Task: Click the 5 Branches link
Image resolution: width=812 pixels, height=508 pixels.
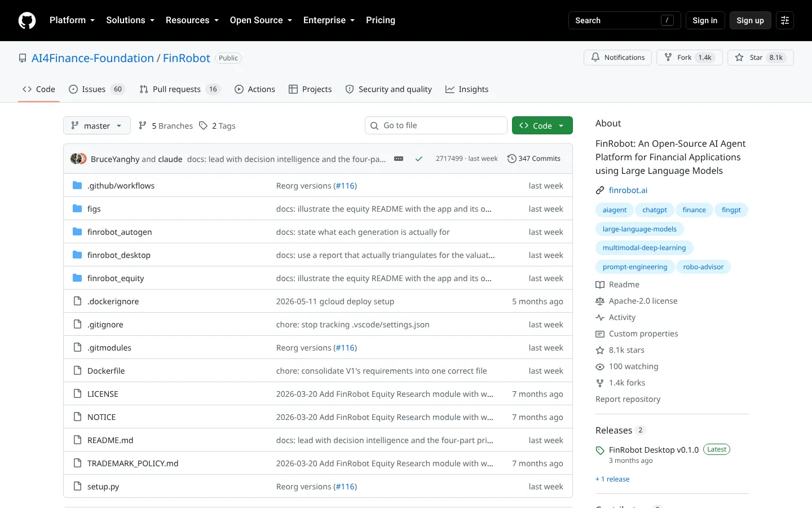Action: coord(166,126)
